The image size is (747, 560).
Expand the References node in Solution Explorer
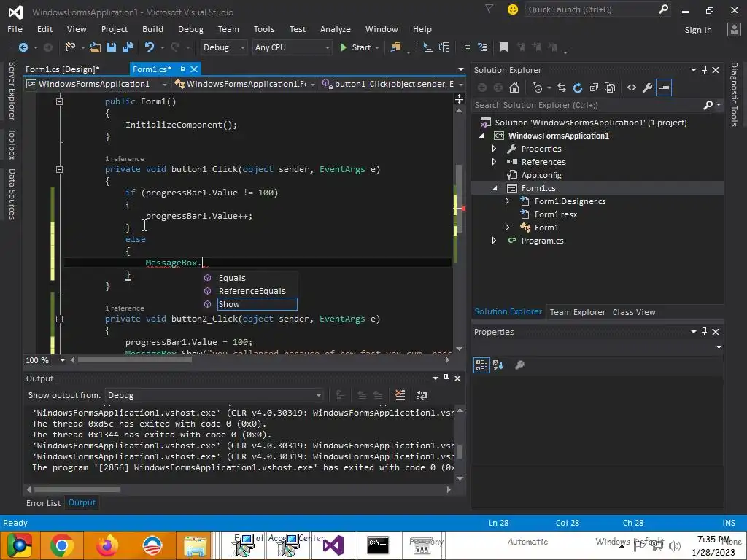click(x=494, y=162)
